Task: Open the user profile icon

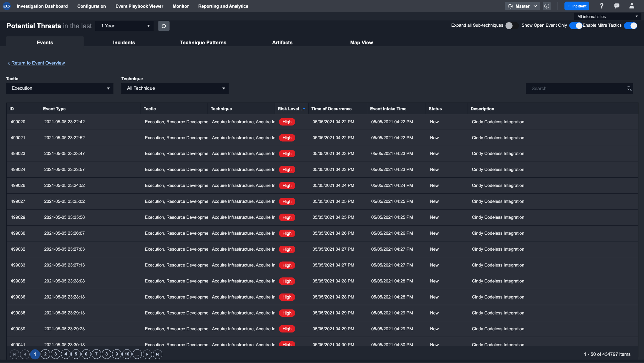Action: coord(631,6)
